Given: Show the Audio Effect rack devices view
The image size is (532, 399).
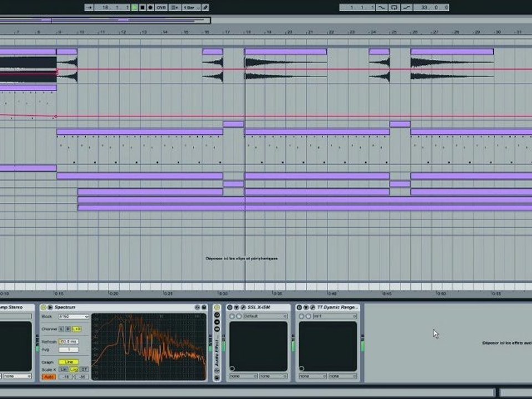Looking at the screenshot, I should [x=217, y=329].
